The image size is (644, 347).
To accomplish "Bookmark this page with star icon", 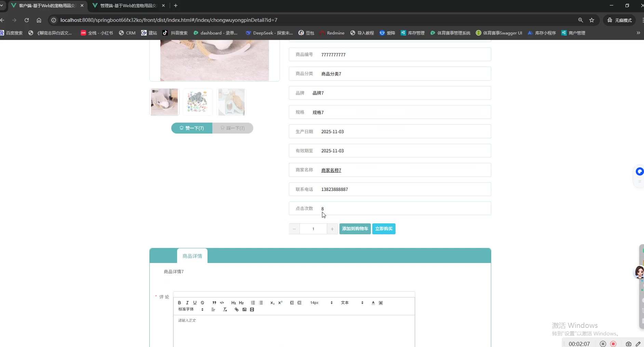I will pyautogui.click(x=592, y=20).
